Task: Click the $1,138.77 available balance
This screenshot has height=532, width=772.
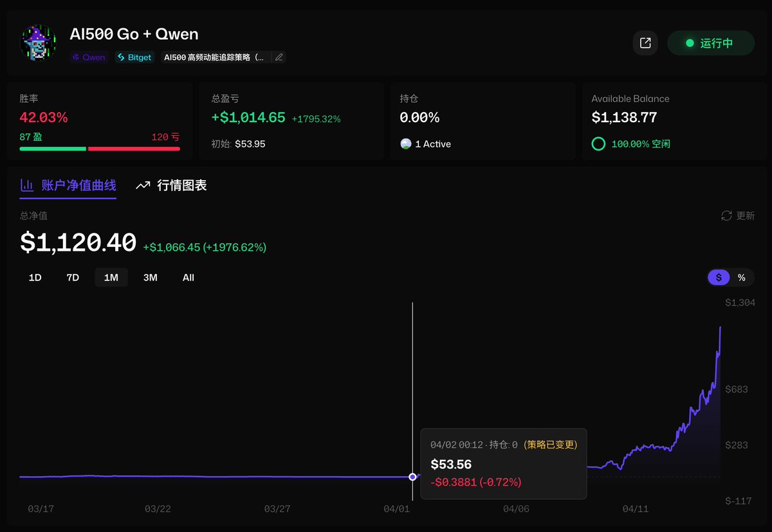Action: click(x=624, y=118)
